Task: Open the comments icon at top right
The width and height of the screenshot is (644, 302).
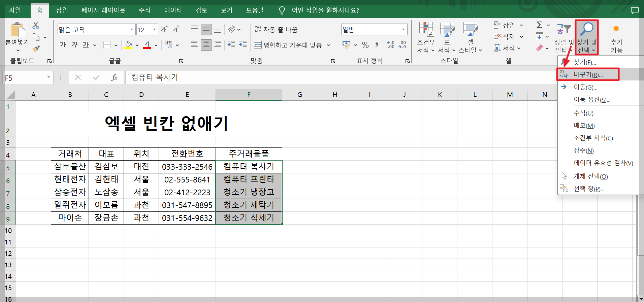Action: tap(635, 10)
